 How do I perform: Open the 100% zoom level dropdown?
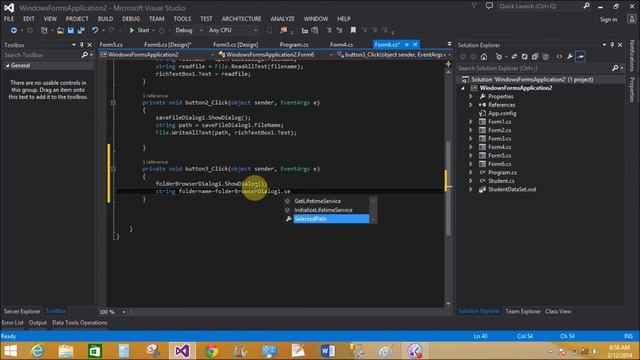click(x=113, y=312)
